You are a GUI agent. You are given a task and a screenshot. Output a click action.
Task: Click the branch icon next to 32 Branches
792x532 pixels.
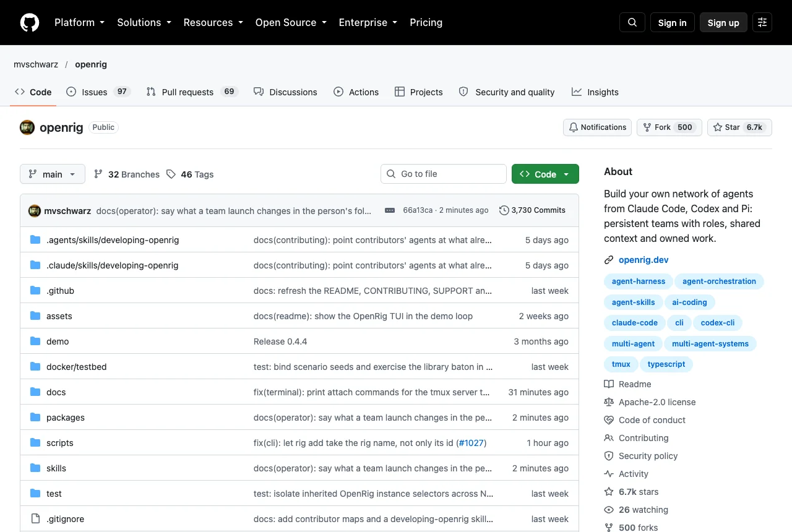point(98,174)
